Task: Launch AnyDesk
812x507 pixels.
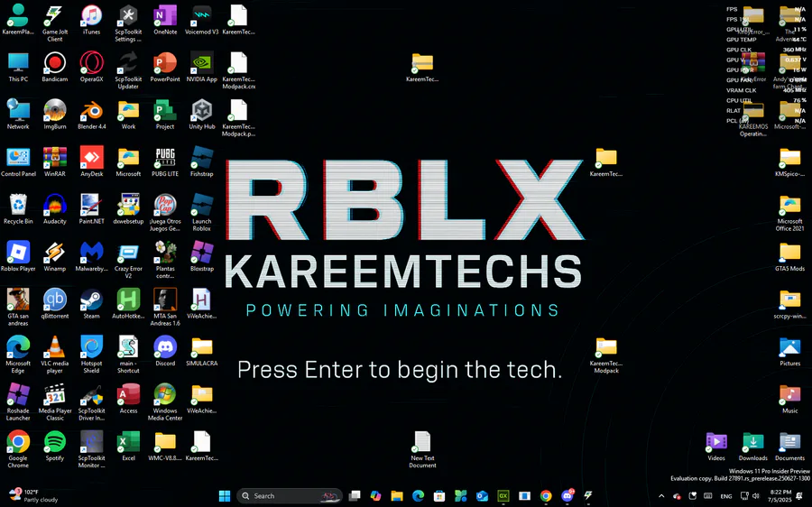Action: [x=92, y=162]
